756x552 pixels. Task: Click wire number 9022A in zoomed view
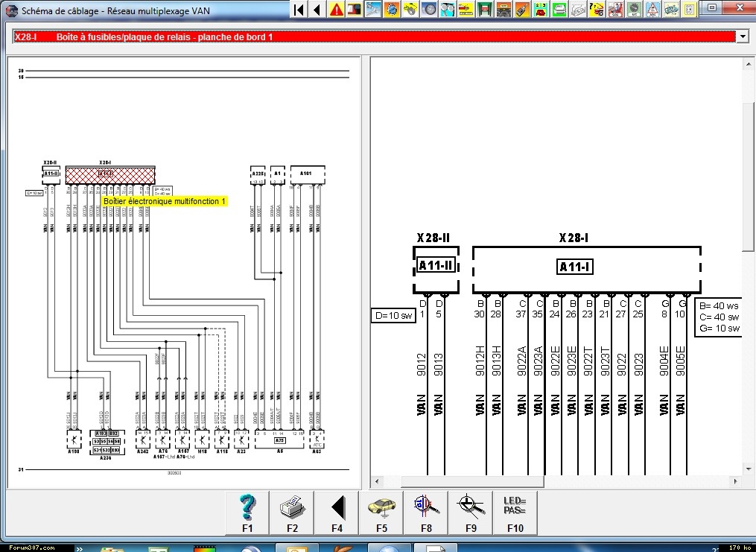point(521,360)
